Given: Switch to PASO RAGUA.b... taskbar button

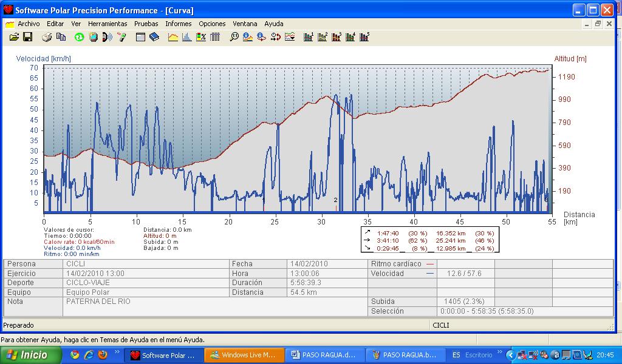Looking at the screenshot, I should point(405,355).
